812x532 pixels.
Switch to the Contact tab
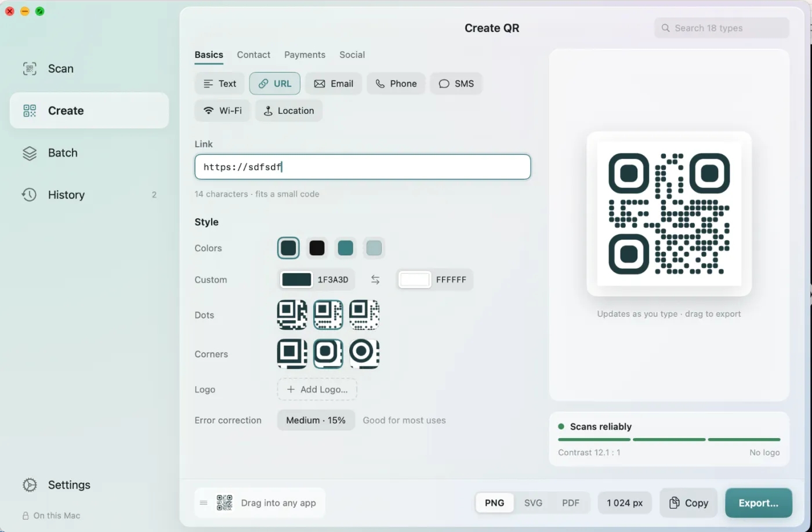253,55
